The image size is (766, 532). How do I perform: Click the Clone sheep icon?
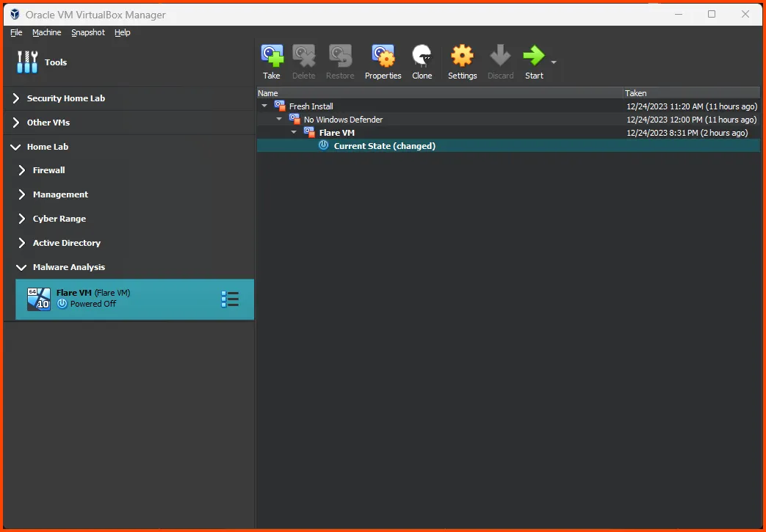422,56
